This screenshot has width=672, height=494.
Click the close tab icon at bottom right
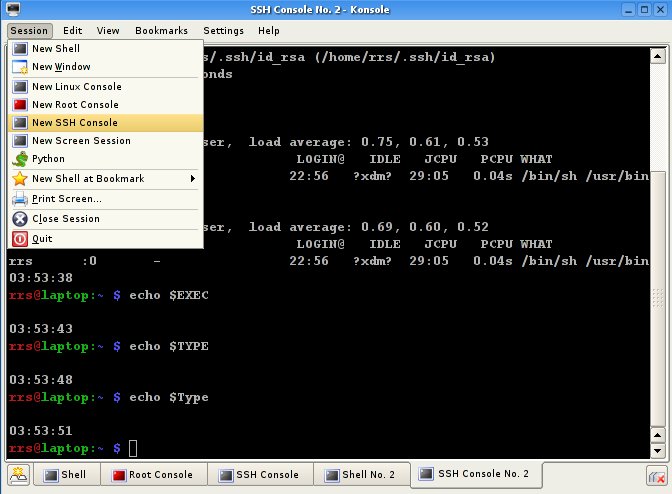pyautogui.click(x=657, y=476)
